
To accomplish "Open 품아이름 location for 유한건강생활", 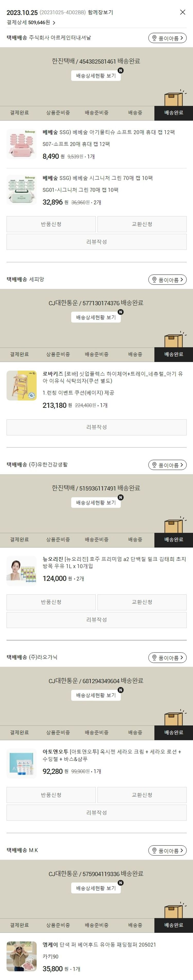I will (167, 465).
